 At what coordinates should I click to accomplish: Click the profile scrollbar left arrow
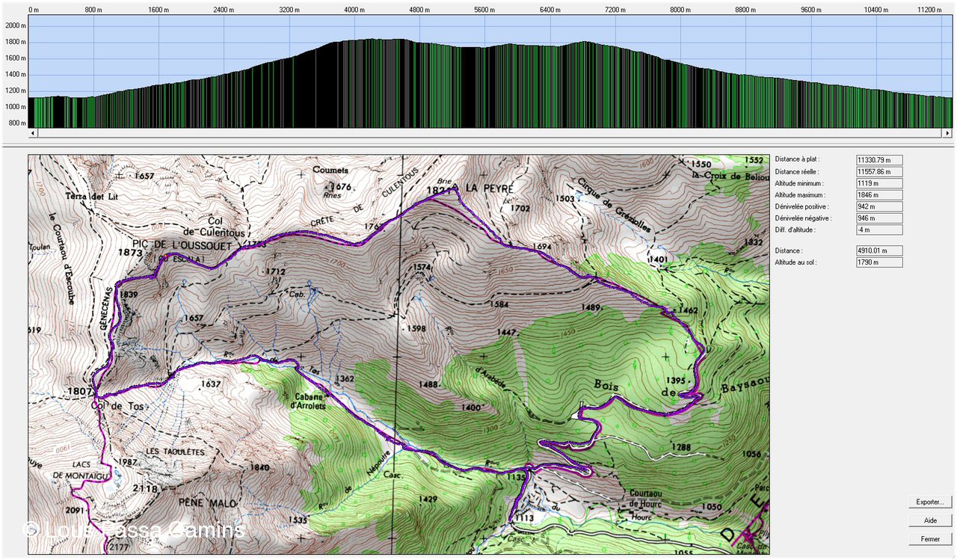32,133
